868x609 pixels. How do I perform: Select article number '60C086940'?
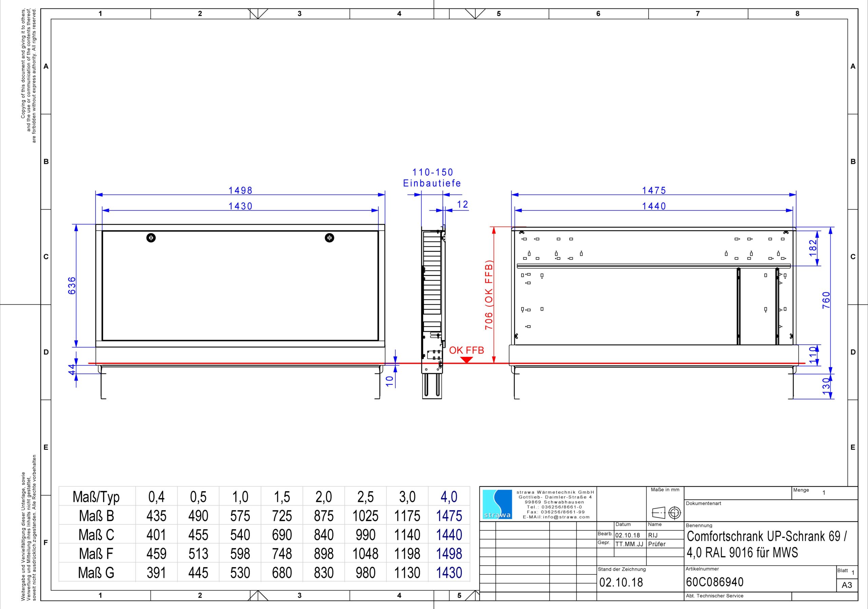coord(715,582)
